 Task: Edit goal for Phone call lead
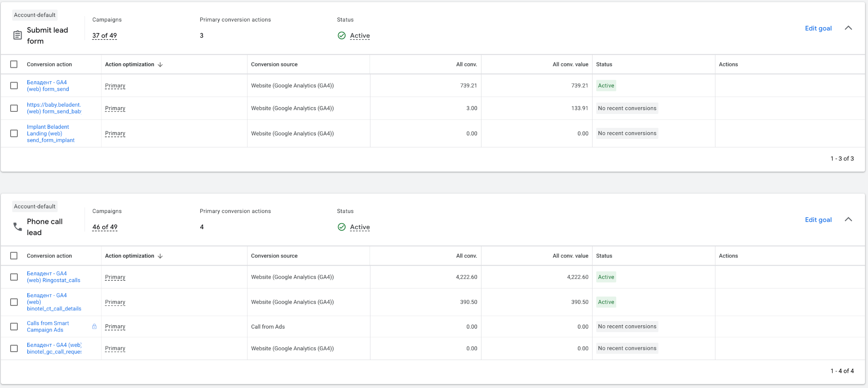(818, 220)
